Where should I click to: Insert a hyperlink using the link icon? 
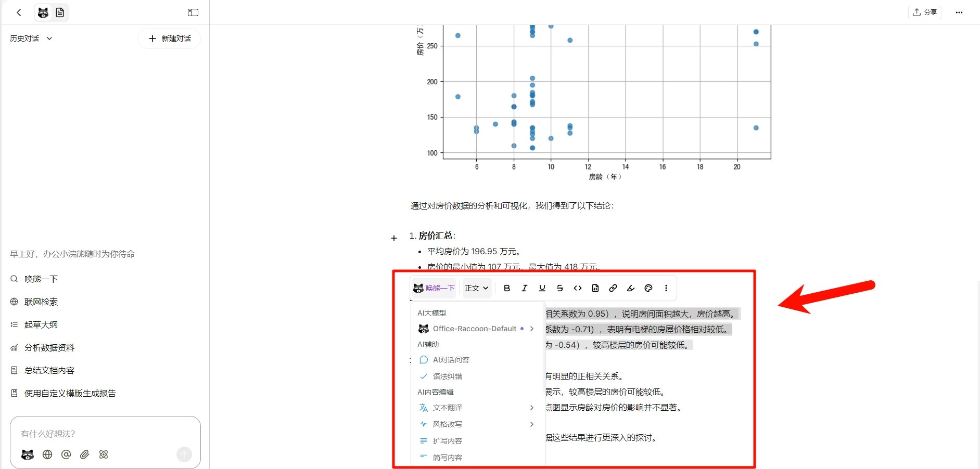point(613,288)
